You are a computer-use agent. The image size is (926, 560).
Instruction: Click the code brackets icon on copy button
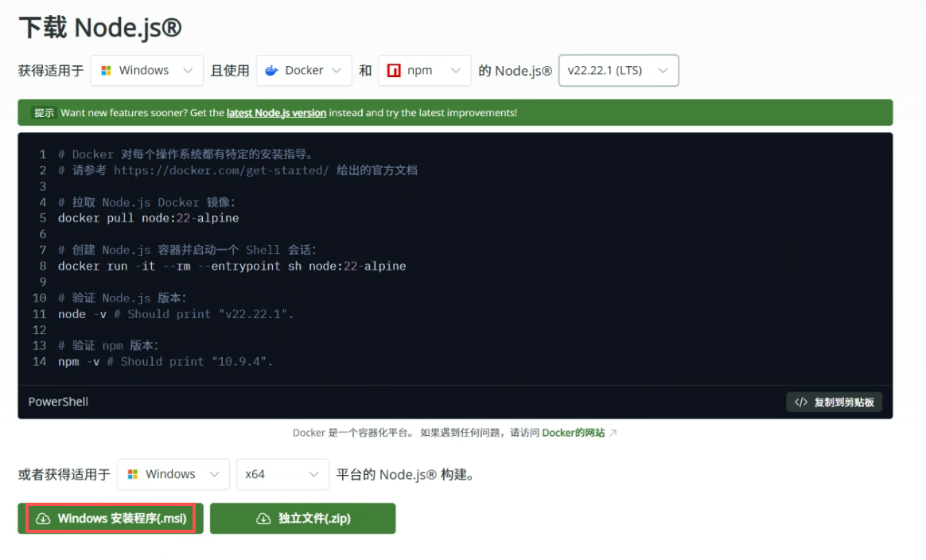(801, 402)
